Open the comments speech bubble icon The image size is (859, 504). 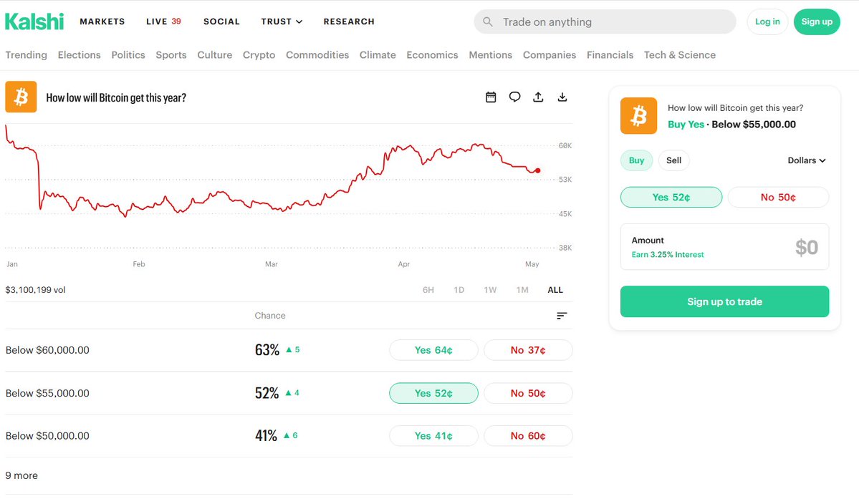514,97
